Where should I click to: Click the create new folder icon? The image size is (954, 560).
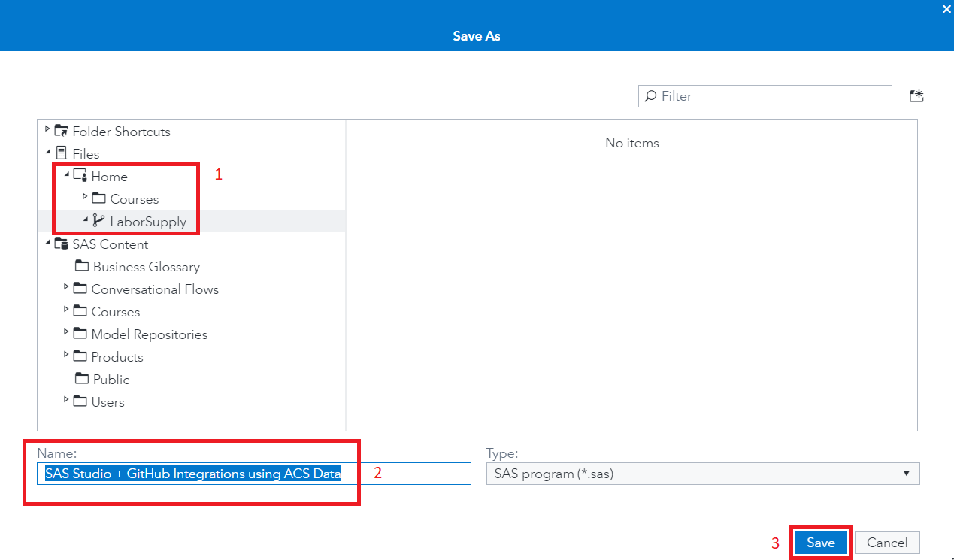pyautogui.click(x=916, y=95)
